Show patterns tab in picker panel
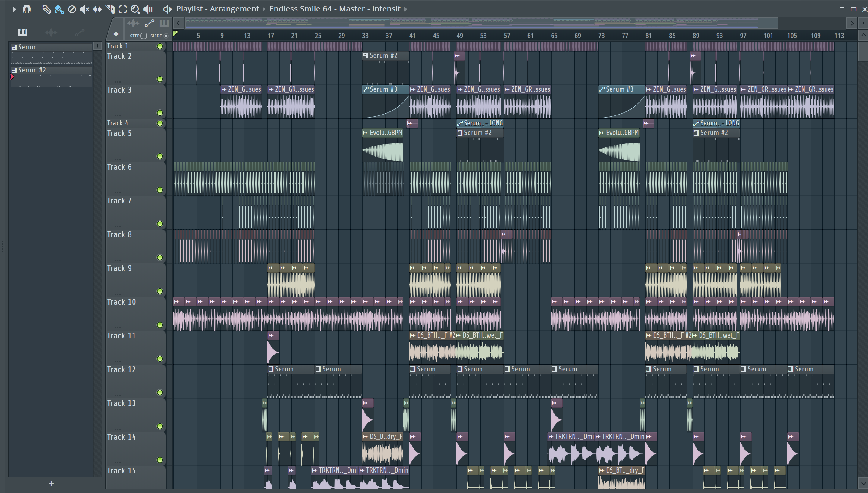868x493 pixels. point(23,32)
